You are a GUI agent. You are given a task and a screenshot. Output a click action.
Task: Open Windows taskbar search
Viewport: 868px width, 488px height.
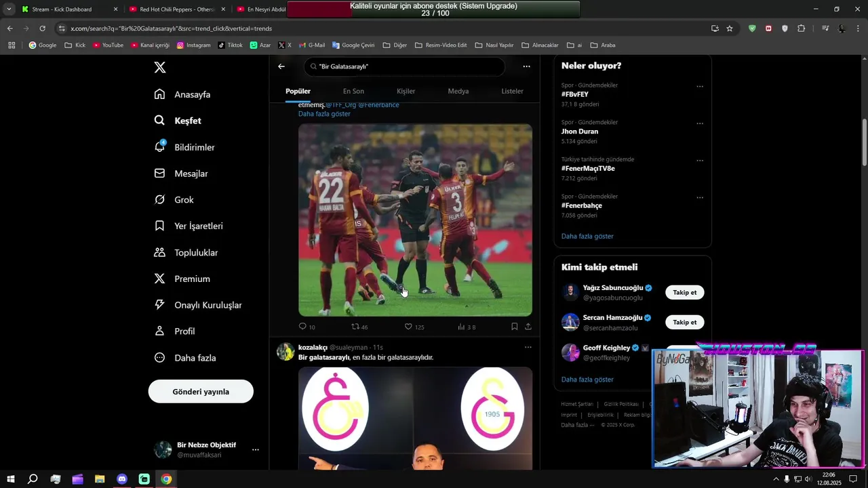(33, 479)
